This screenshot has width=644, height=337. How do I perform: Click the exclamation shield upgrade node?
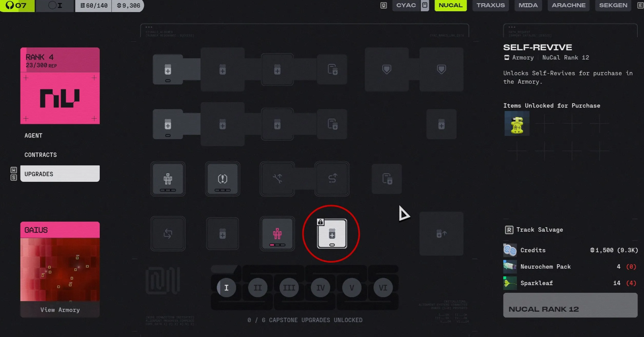point(222,179)
